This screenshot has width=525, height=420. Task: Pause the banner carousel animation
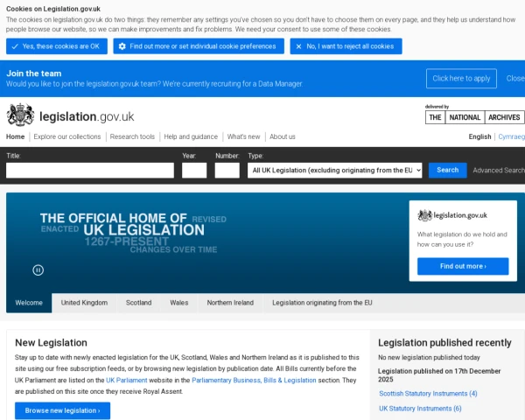(38, 270)
